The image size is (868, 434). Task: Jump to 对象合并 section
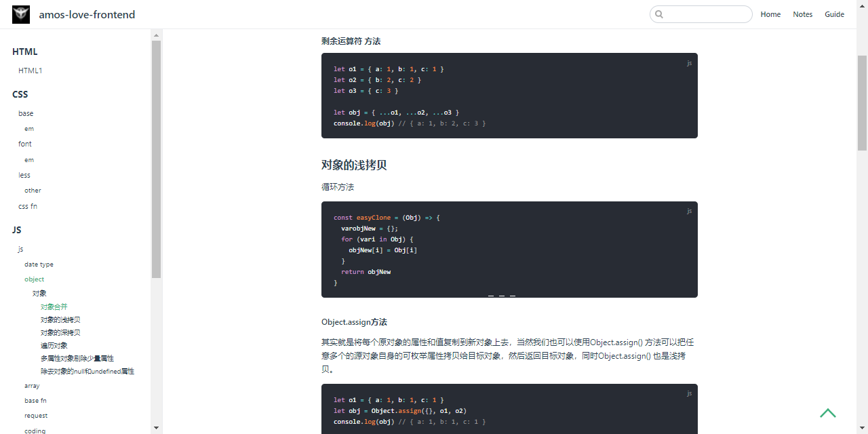tap(54, 307)
